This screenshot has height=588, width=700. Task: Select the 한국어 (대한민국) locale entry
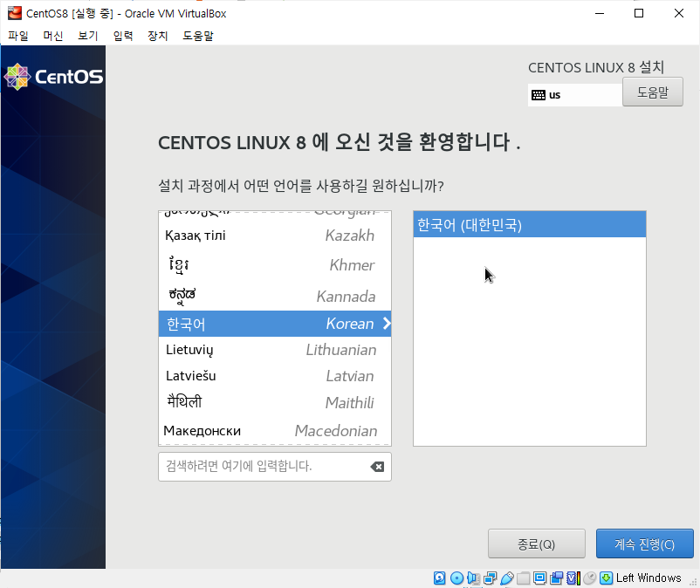(530, 224)
